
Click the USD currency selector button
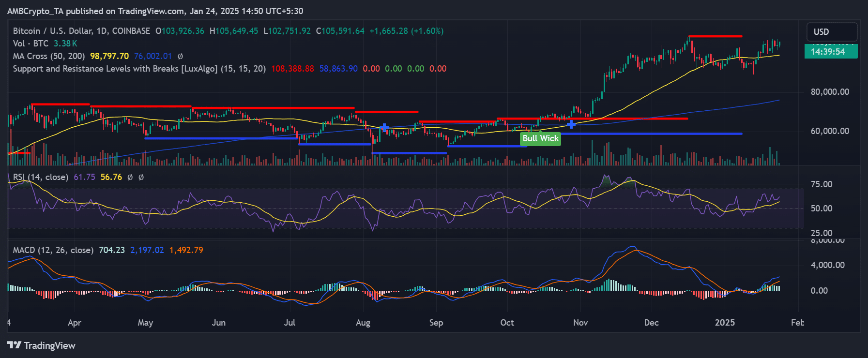click(x=832, y=32)
